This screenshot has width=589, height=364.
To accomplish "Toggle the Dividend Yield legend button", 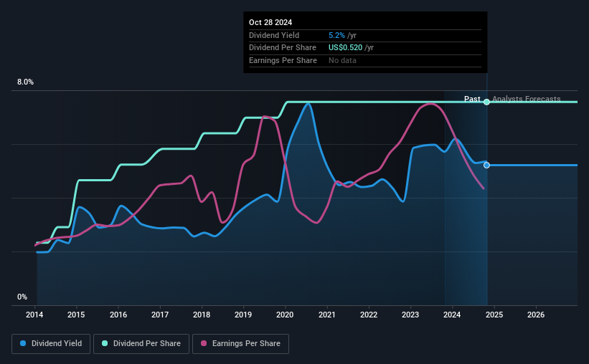I will pos(51,344).
